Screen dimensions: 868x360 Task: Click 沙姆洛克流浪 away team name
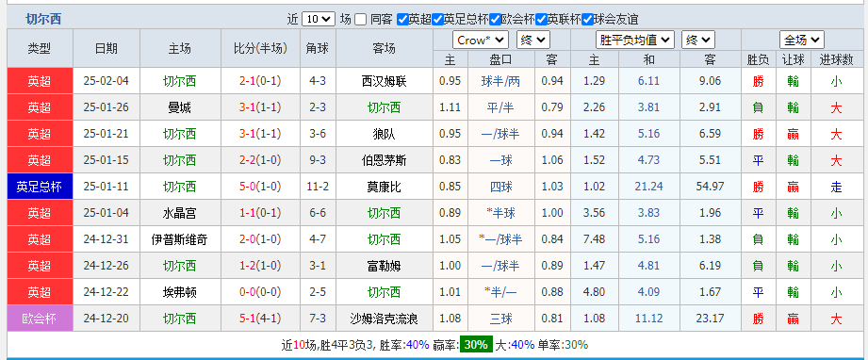click(385, 319)
